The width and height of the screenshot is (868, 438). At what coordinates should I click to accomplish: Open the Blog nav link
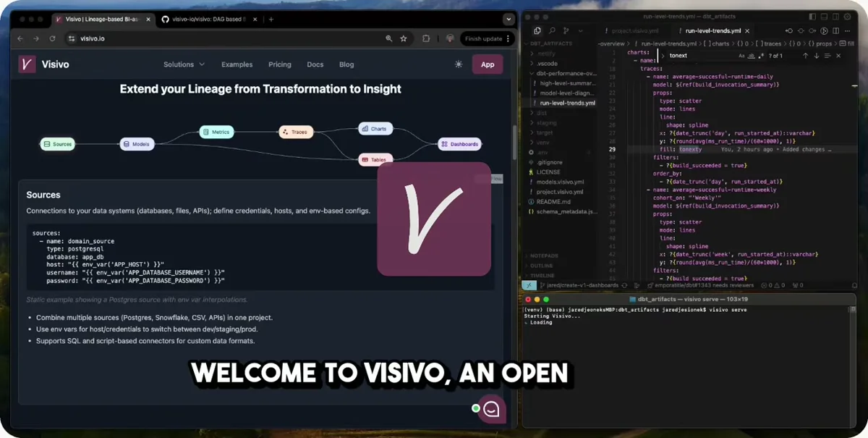click(346, 64)
